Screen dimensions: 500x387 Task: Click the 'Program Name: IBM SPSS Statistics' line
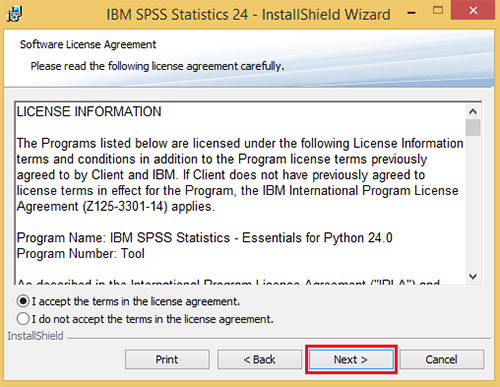(x=205, y=238)
